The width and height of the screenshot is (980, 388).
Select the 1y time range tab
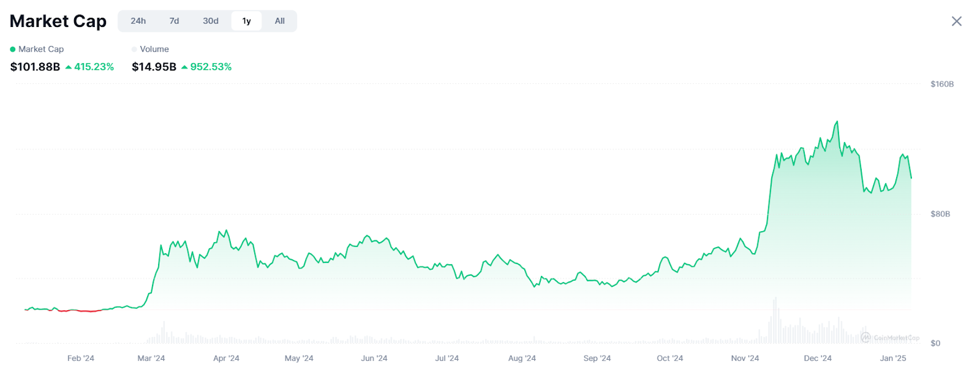pyautogui.click(x=246, y=21)
